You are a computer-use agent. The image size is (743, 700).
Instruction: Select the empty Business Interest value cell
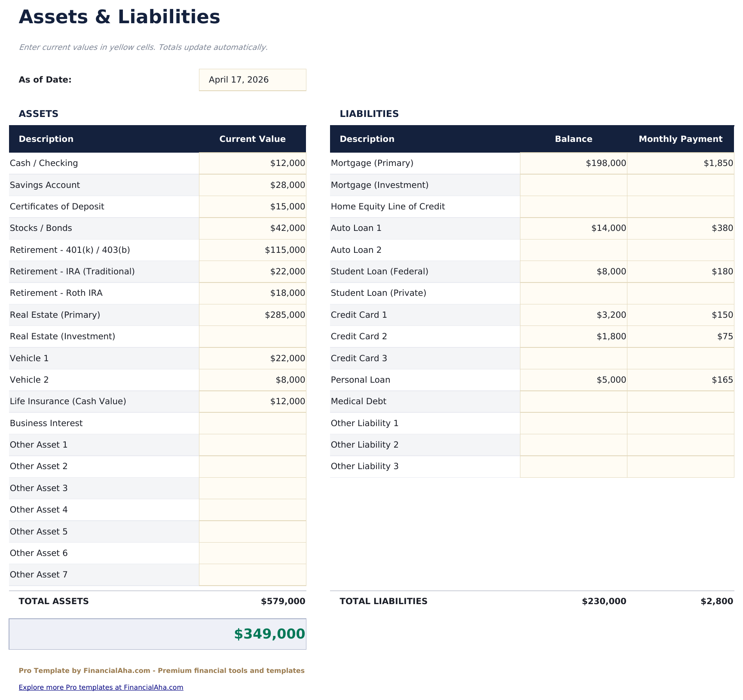pyautogui.click(x=252, y=423)
